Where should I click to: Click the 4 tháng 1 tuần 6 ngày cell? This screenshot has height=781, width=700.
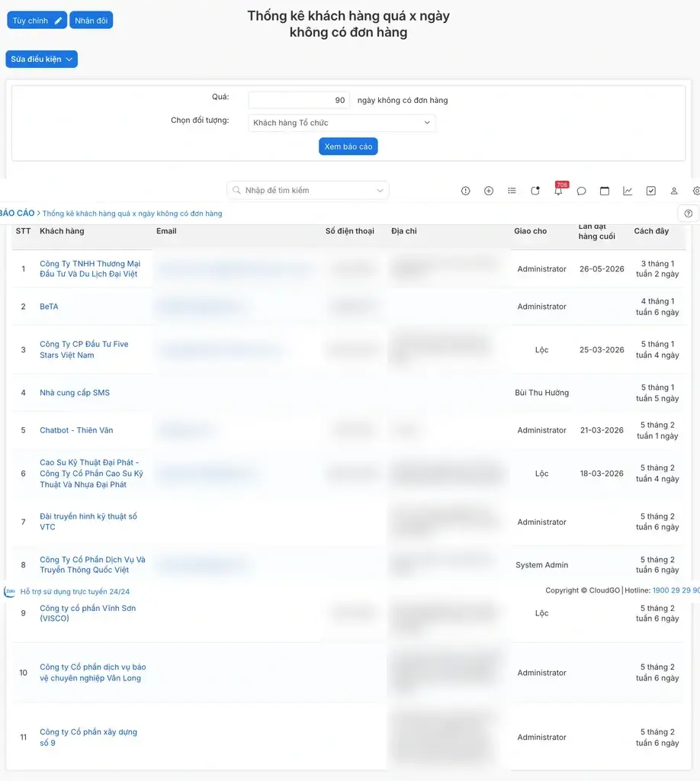[x=658, y=307]
